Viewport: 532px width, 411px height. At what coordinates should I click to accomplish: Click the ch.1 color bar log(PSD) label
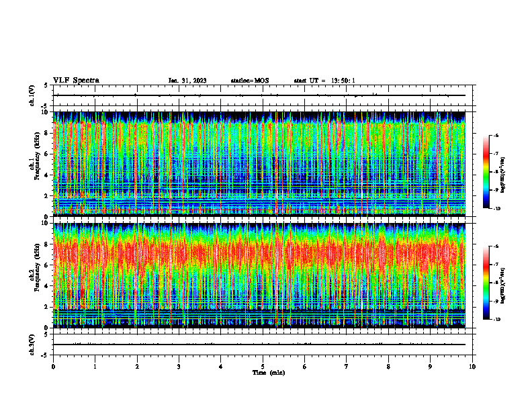coord(503,175)
